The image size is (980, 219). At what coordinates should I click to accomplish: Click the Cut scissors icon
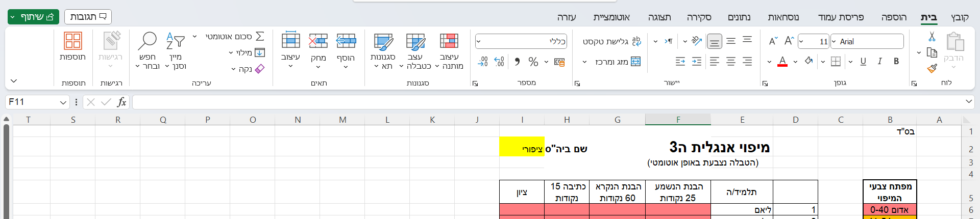click(x=932, y=37)
